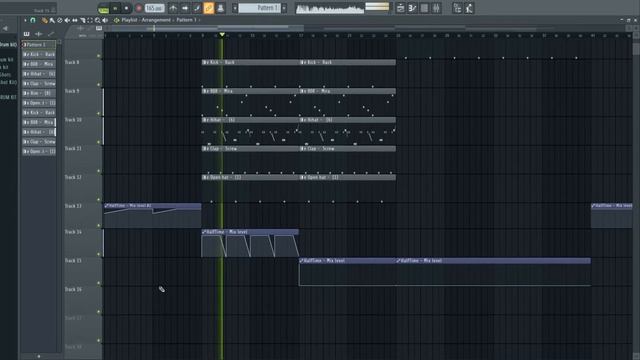Click the arrow right of the Pattern 1 selector
Image resolution: width=640 pixels, height=360 pixels.
click(x=284, y=8)
